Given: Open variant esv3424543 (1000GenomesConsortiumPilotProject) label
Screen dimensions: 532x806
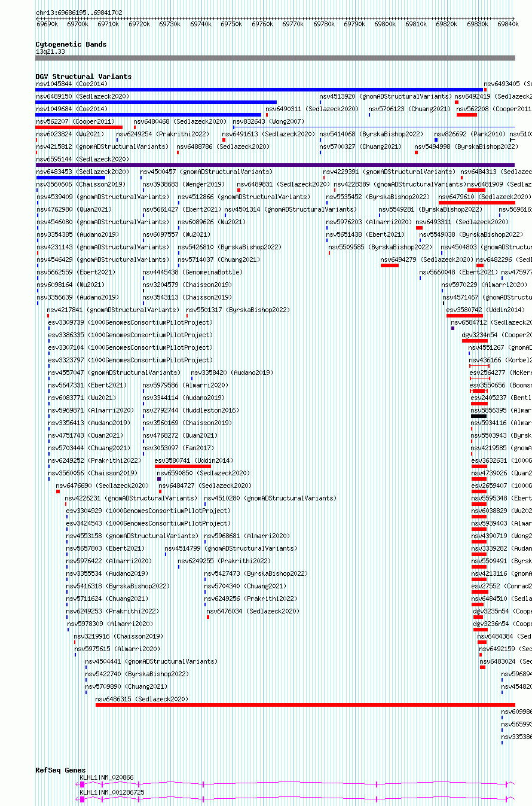Looking at the screenshot, I should pyautogui.click(x=148, y=523).
